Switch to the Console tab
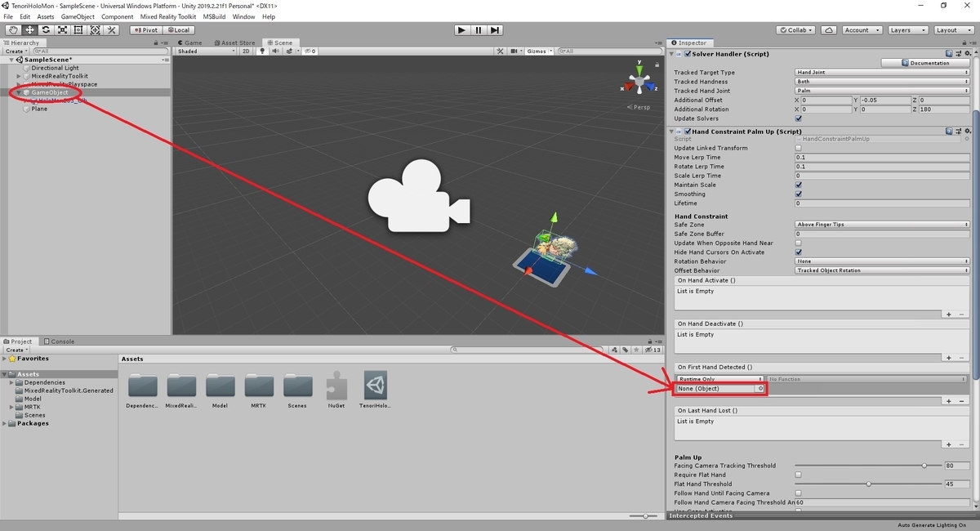Viewport: 980px width, 531px height. [x=59, y=341]
